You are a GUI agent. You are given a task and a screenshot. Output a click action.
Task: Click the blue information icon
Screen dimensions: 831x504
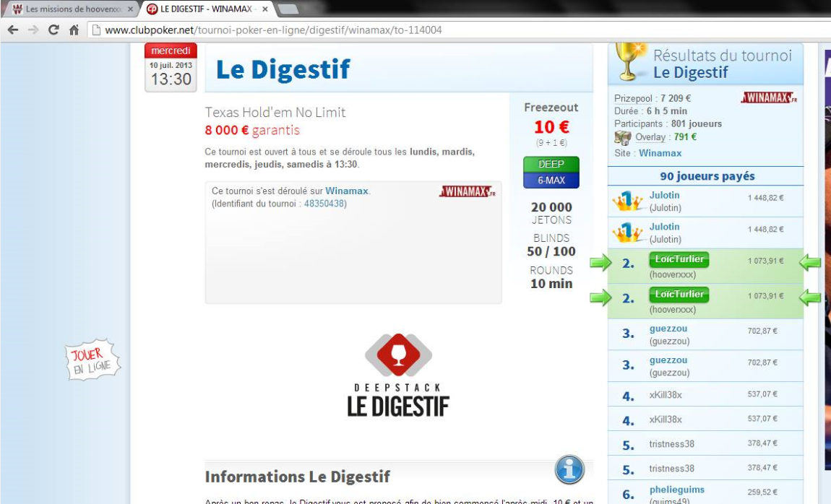[569, 469]
